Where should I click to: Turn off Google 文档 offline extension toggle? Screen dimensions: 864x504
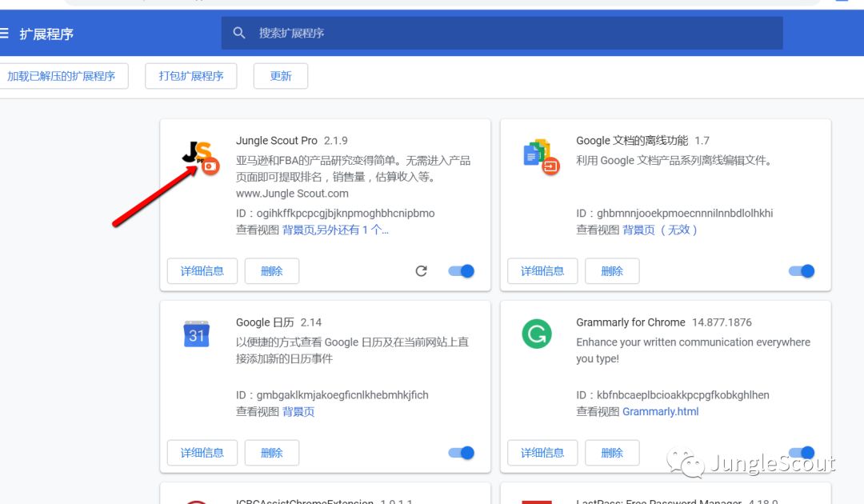[x=802, y=271]
